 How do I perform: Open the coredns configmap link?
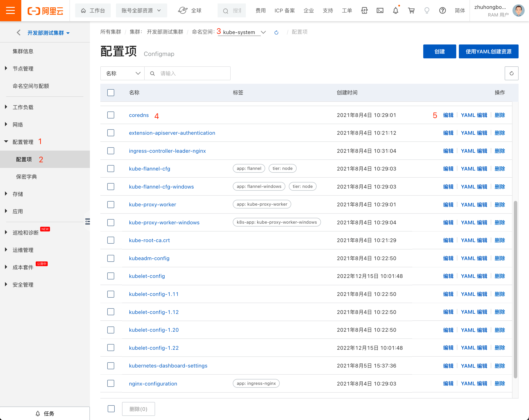click(139, 115)
